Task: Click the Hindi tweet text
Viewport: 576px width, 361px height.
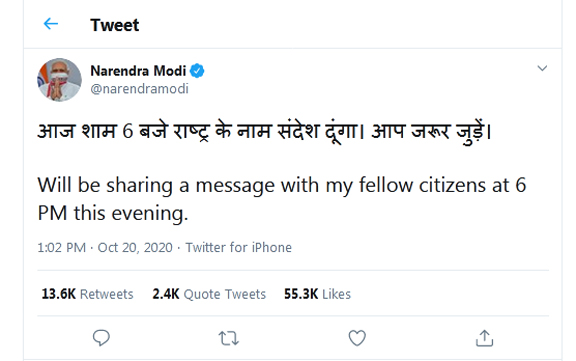Action: (x=264, y=132)
